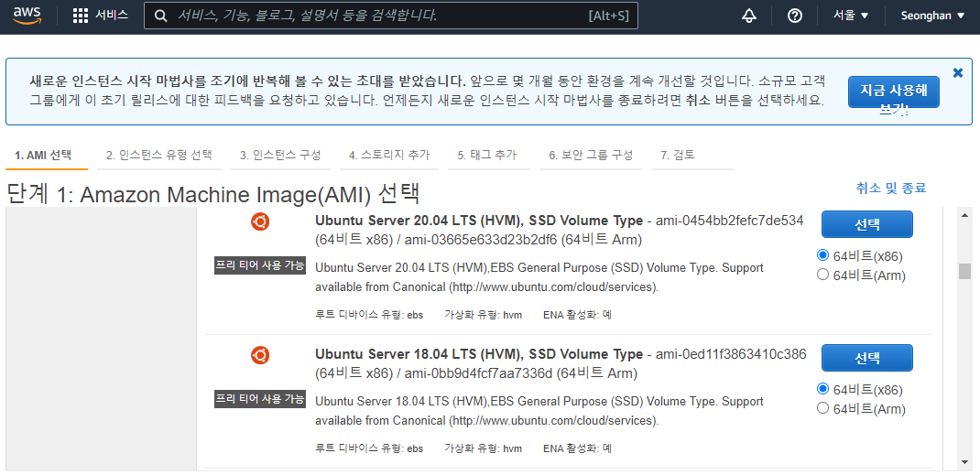Click 지금 사용해 보기 button
The height and width of the screenshot is (475, 980).
click(894, 92)
